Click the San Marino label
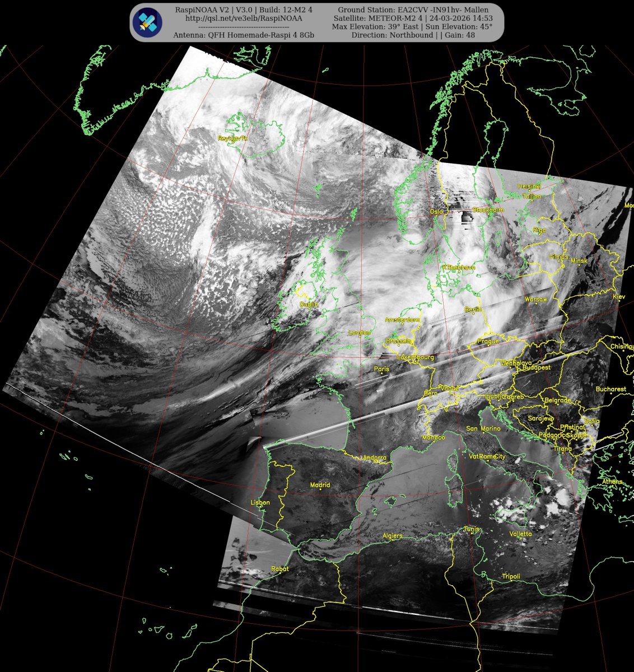This screenshot has height=672, width=634. pos(483,429)
